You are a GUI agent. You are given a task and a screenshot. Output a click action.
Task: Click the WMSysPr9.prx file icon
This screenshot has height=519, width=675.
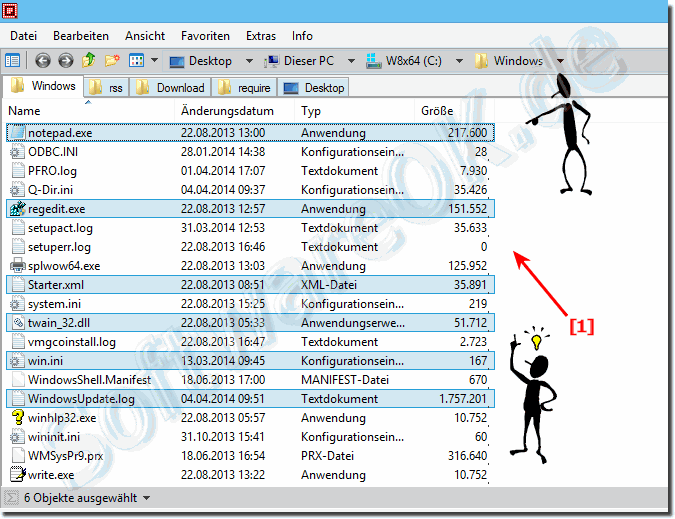[18, 456]
